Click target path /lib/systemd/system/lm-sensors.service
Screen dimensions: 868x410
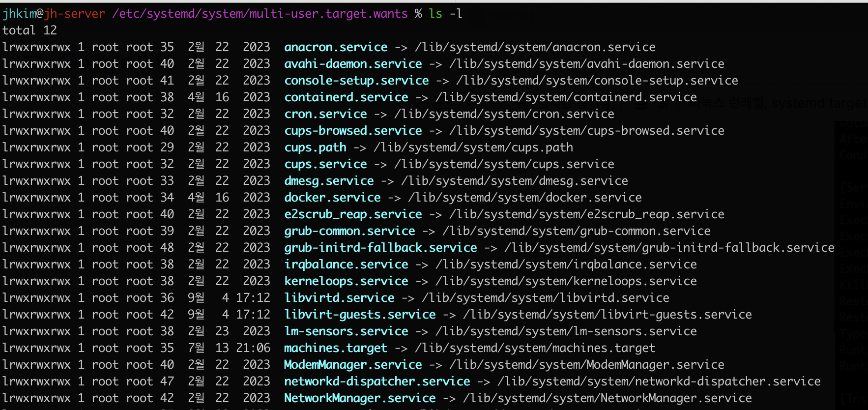566,331
